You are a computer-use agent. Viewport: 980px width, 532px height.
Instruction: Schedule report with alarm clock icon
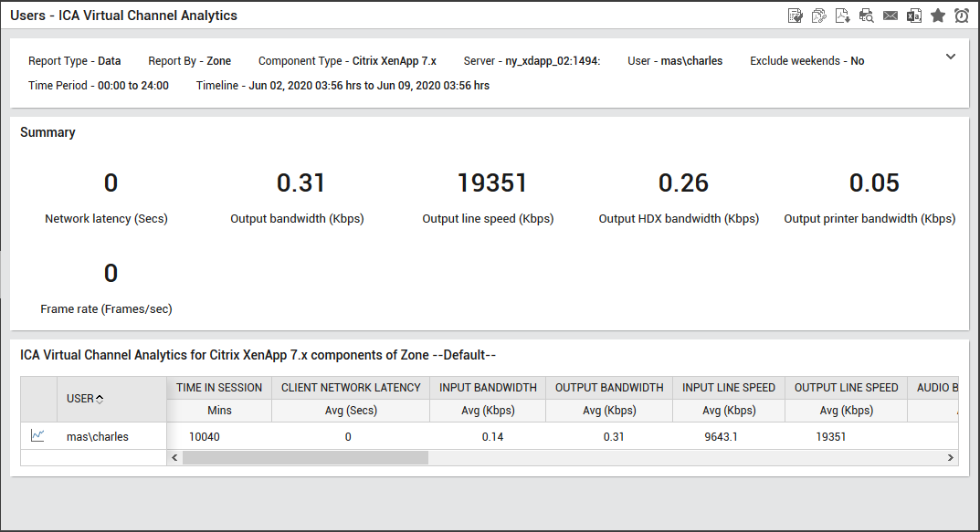tap(961, 16)
